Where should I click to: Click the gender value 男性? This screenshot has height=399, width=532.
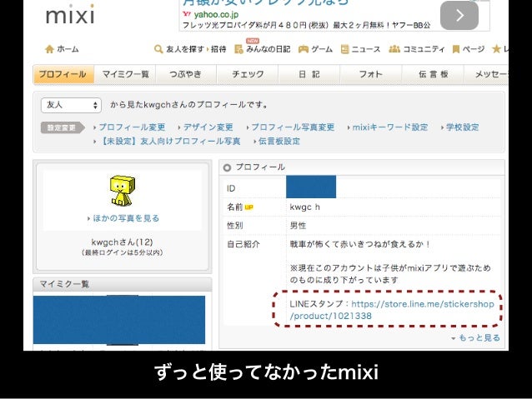point(298,226)
